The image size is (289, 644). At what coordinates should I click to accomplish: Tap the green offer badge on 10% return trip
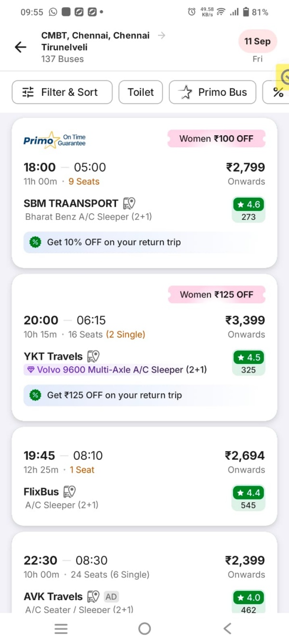[x=35, y=242]
